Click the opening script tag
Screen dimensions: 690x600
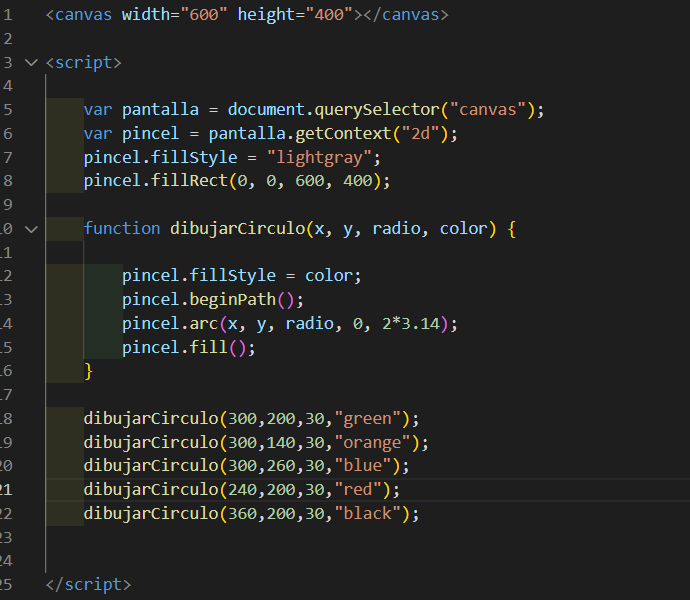pyautogui.click(x=83, y=63)
